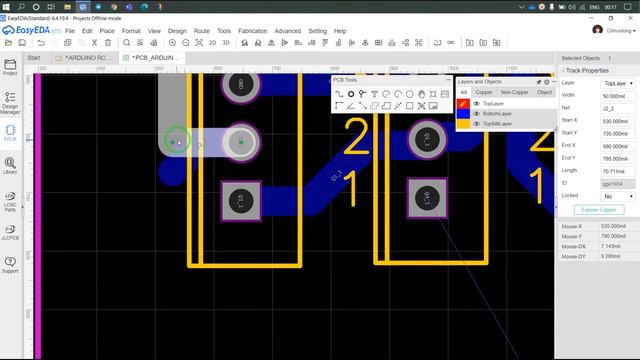Open the Route menu
The width and height of the screenshot is (640, 360).
pyautogui.click(x=202, y=31)
